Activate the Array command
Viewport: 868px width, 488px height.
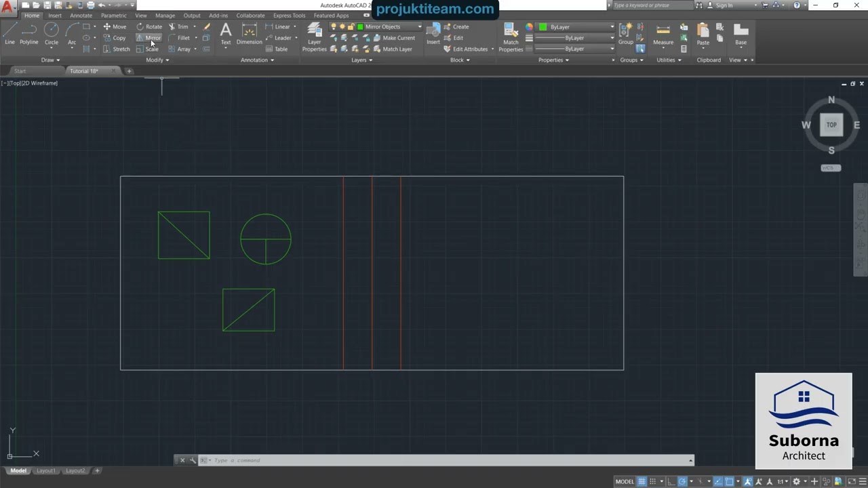point(179,49)
